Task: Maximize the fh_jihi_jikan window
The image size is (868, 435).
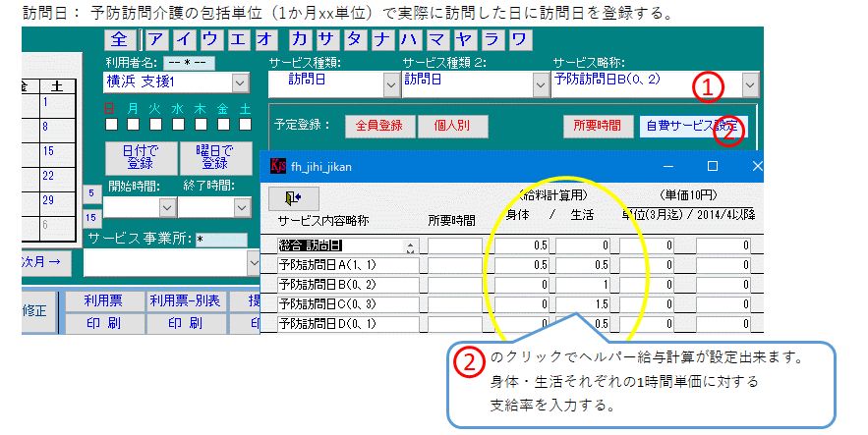Action: (713, 166)
